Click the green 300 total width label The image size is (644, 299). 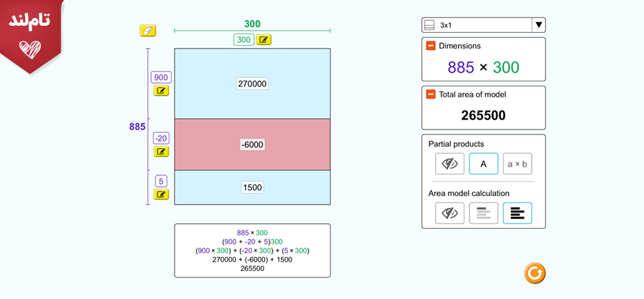coord(252,24)
